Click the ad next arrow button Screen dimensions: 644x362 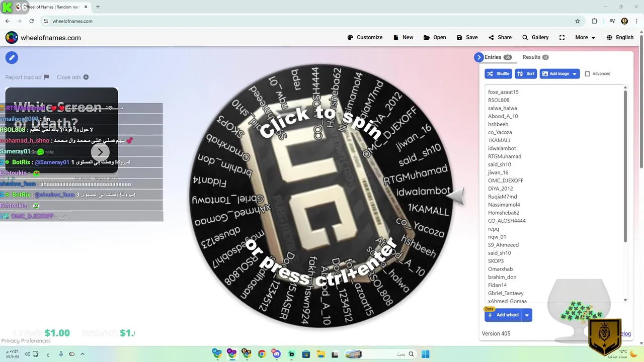(100, 152)
